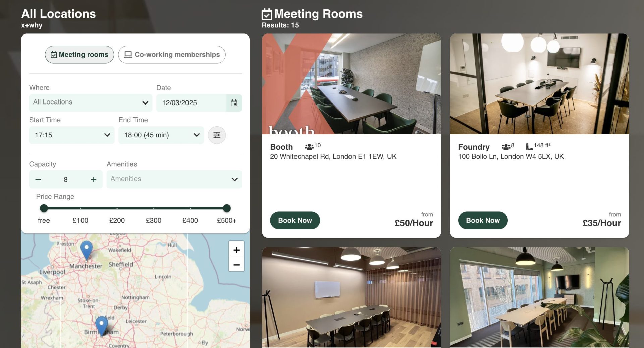Click the maximum price slider handle
Image resolution: width=644 pixels, height=348 pixels.
[227, 208]
